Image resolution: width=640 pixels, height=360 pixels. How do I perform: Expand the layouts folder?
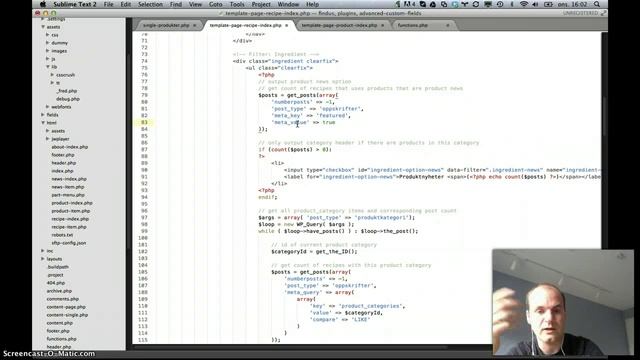(x=43, y=259)
